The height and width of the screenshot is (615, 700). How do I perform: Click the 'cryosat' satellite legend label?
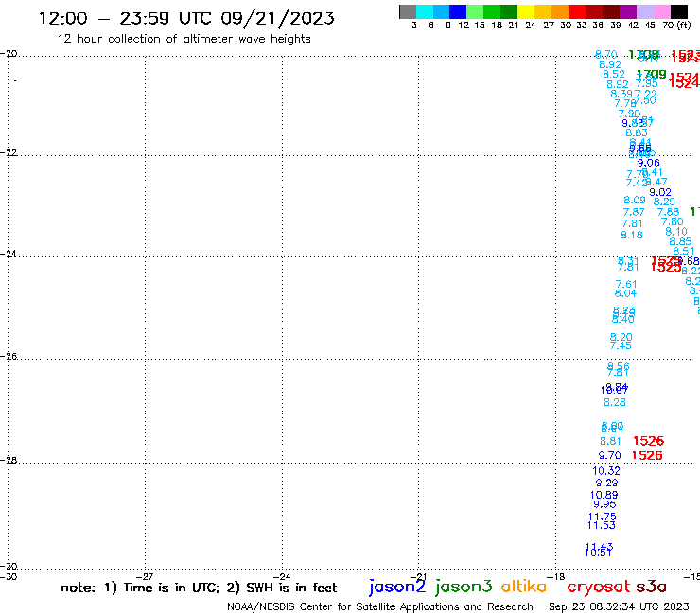tap(599, 588)
